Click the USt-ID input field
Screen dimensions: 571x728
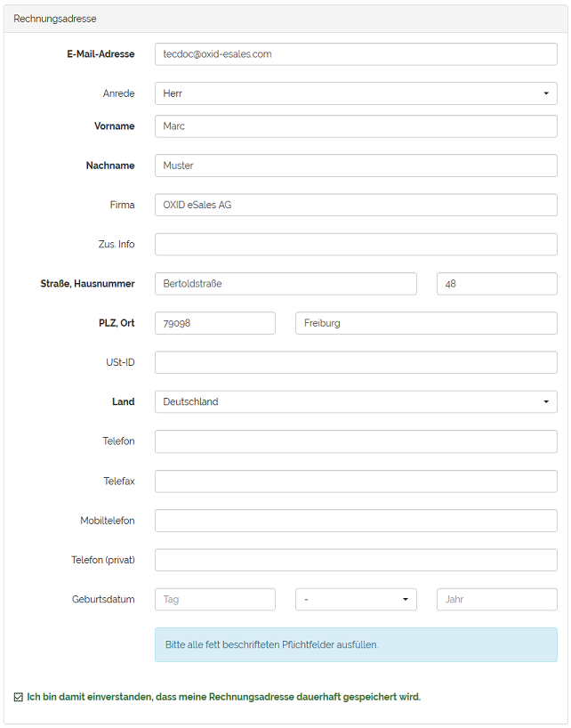tap(356, 362)
